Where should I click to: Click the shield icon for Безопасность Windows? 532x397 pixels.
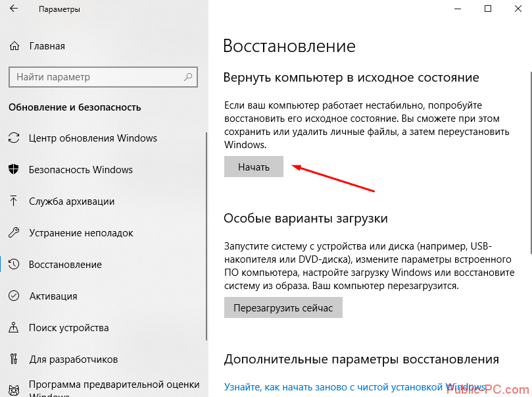coord(14,169)
